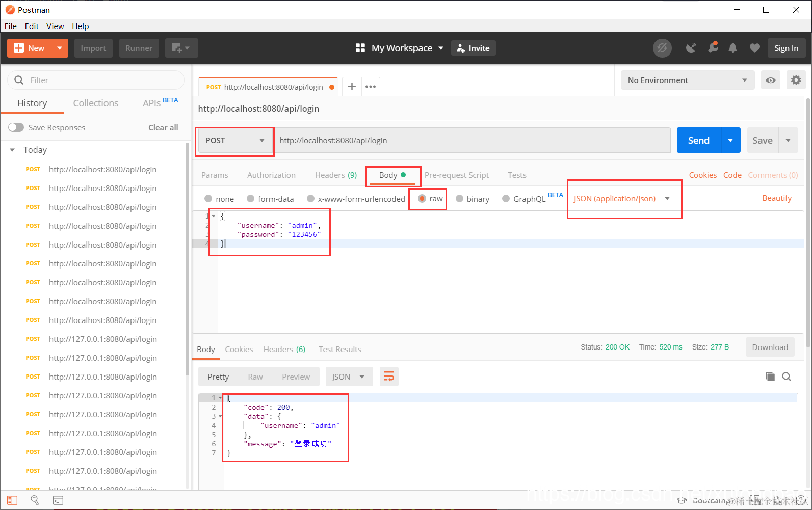Click the request URL input field
This screenshot has width=812, height=510.
tap(473, 141)
